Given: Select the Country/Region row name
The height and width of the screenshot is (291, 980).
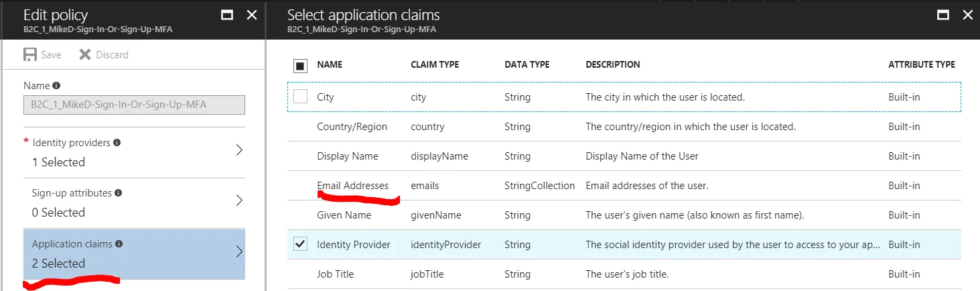Looking at the screenshot, I should (352, 127).
